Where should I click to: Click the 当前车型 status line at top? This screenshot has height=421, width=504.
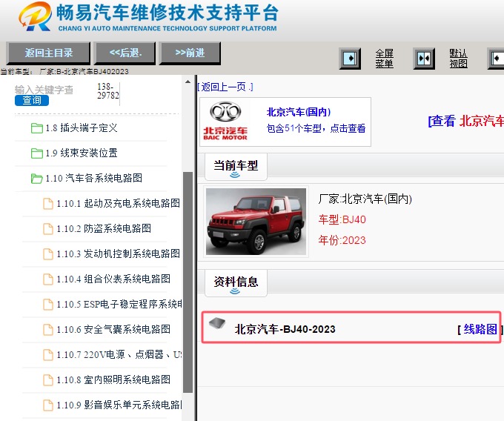click(64, 71)
